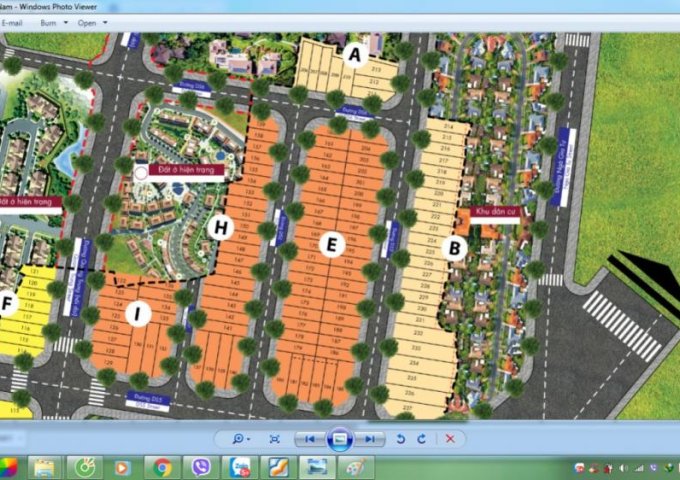The width and height of the screenshot is (680, 480).
Task: Click the "Đất ở hiện trạng" label beside the white circle
Action: (x=186, y=170)
